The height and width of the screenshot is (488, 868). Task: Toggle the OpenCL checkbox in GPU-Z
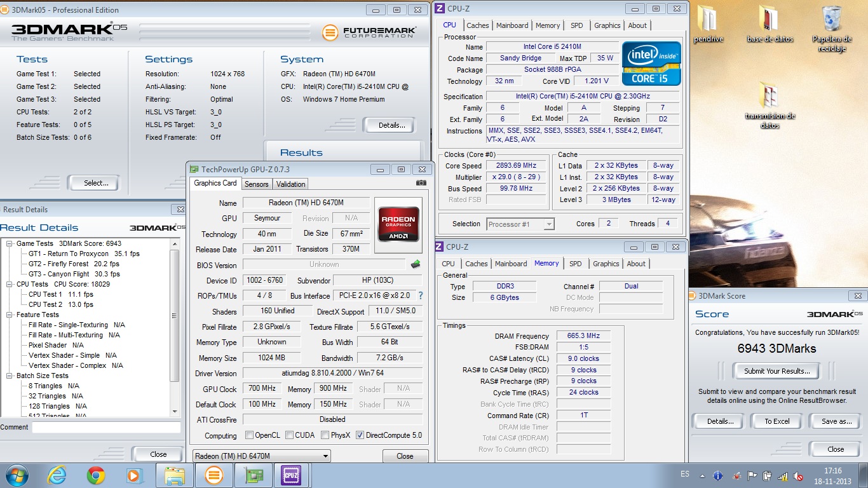click(x=250, y=435)
